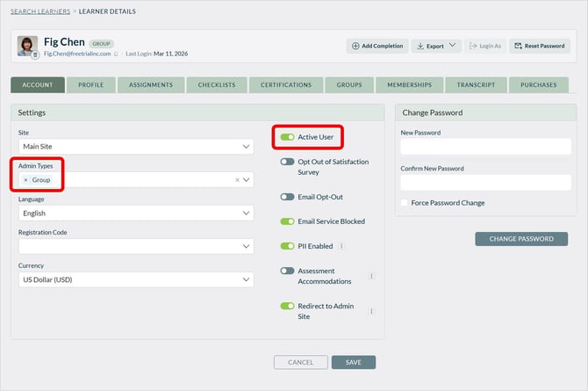Click into the Confirm New Password field
This screenshot has width=588, height=391.
(x=485, y=183)
